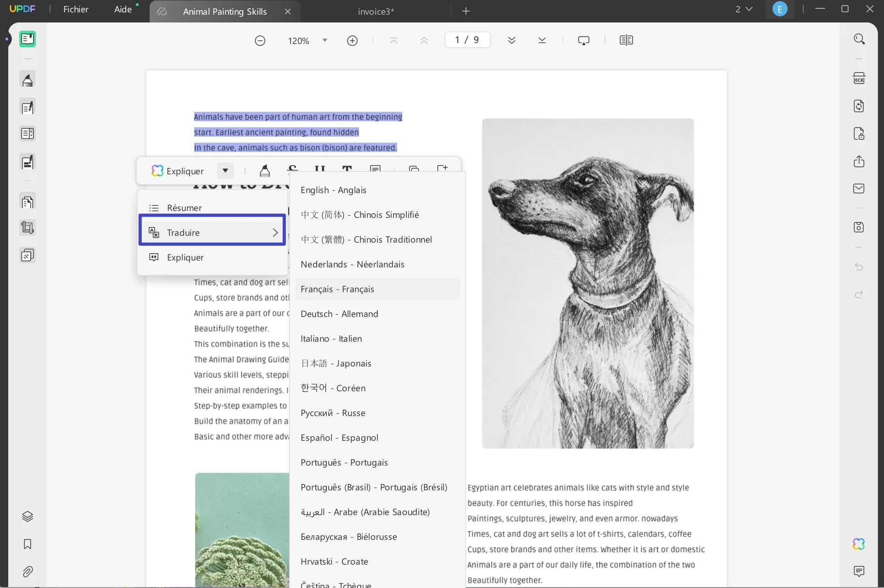The width and height of the screenshot is (884, 588).
Task: Show the Bookmarks panel
Action: (28, 544)
